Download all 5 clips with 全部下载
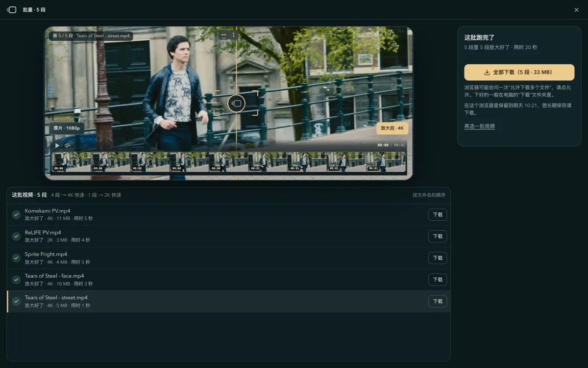 point(519,72)
